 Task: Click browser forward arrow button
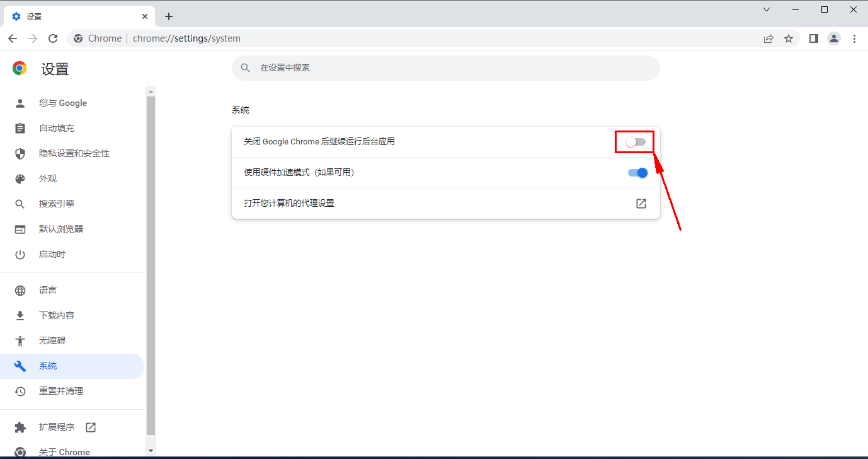pos(33,38)
